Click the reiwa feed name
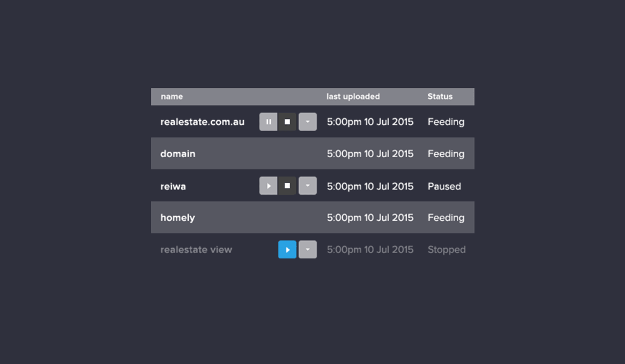Viewport: 625px width, 364px height. click(173, 186)
